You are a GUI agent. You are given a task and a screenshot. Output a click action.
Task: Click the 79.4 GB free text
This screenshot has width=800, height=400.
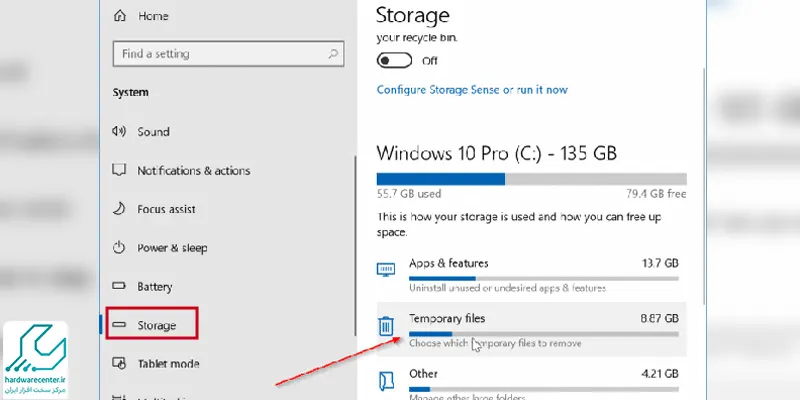(656, 194)
